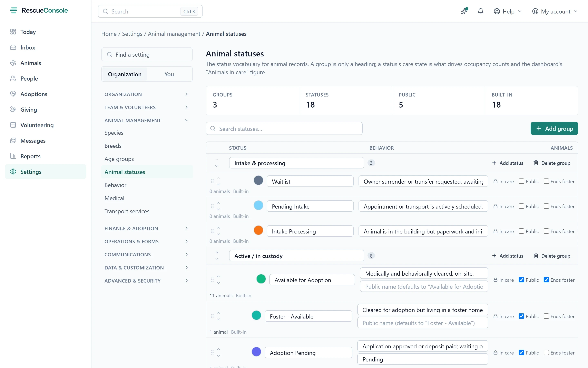Click the Animals paw icon
This screenshot has width=588, height=368.
tap(13, 63)
